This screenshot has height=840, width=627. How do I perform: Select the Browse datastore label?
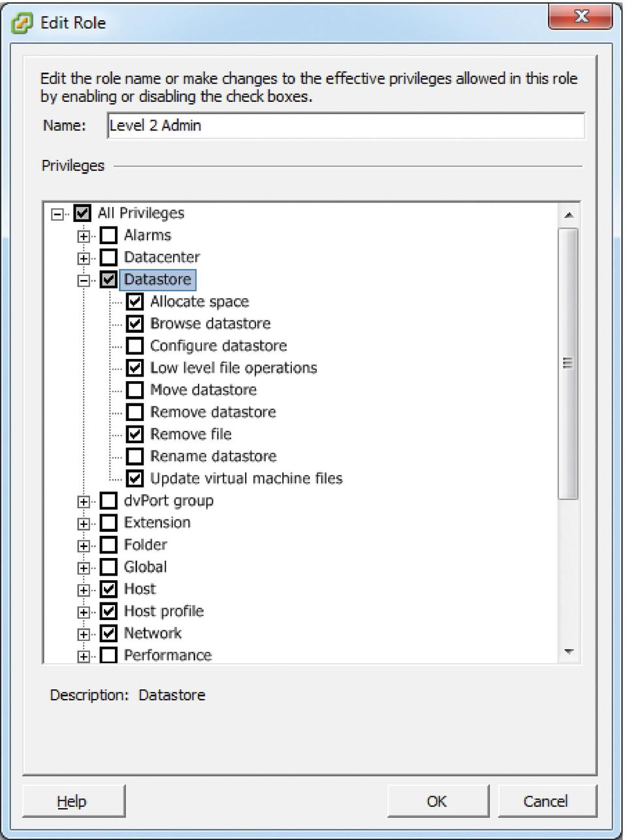pos(210,324)
